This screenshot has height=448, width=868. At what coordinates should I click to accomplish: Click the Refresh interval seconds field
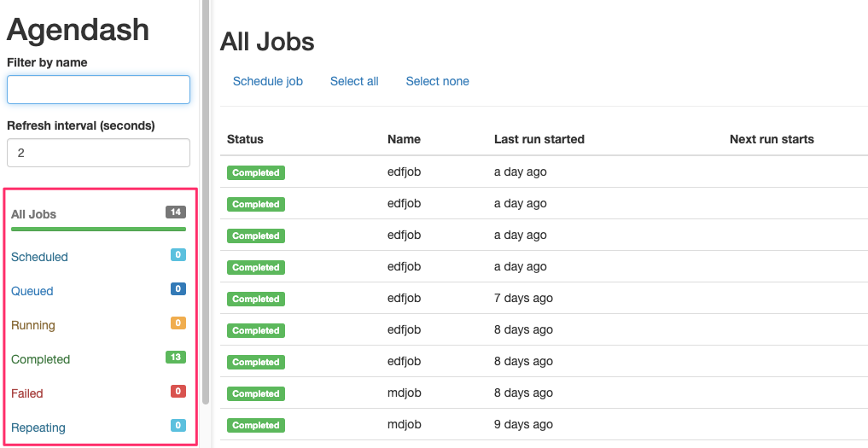pos(98,153)
